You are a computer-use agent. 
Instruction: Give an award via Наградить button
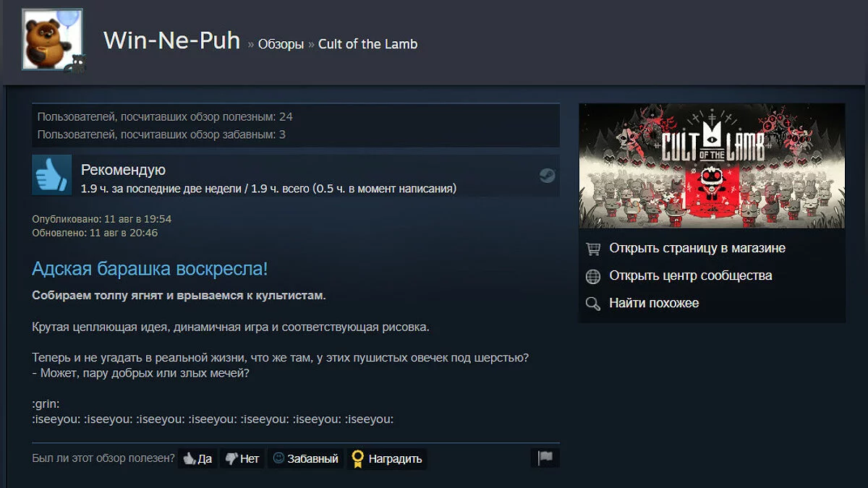tap(386, 458)
